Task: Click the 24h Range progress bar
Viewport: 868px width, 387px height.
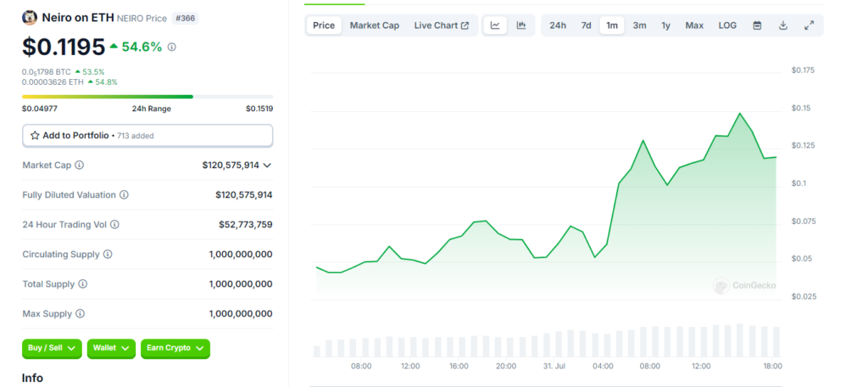Action: 147,97
